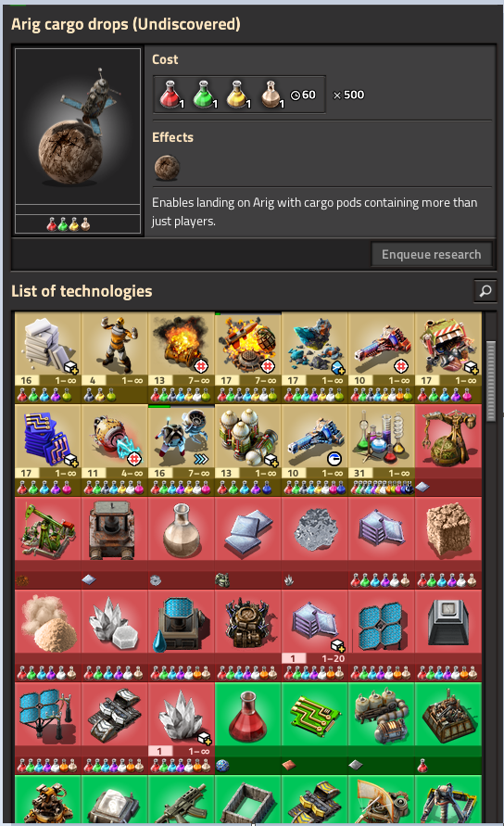Click the Arig cargo drops preview image

click(78, 126)
